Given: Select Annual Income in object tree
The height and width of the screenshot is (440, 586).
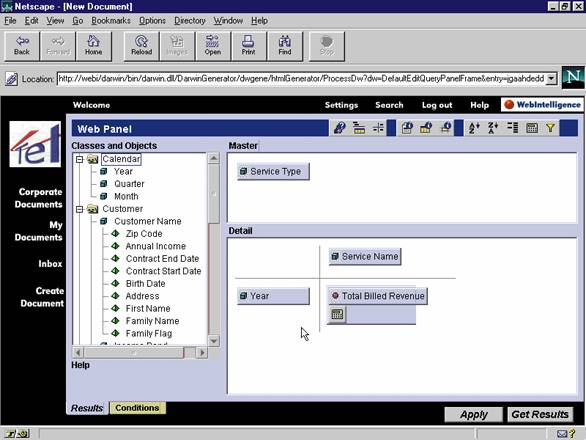Looking at the screenshot, I should pos(155,246).
